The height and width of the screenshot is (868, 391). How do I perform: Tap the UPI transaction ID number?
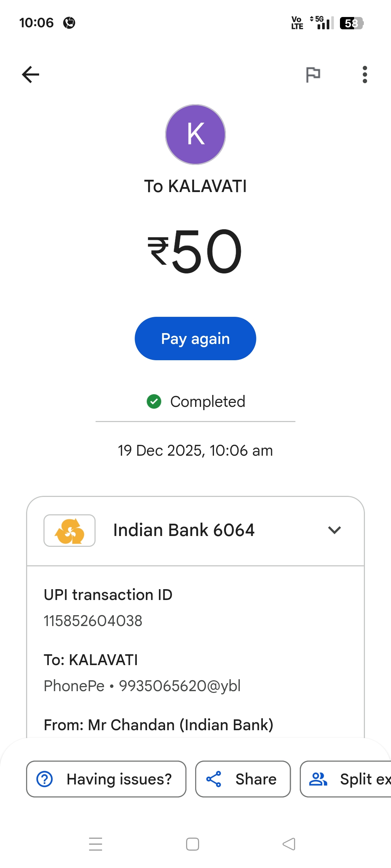(93, 621)
